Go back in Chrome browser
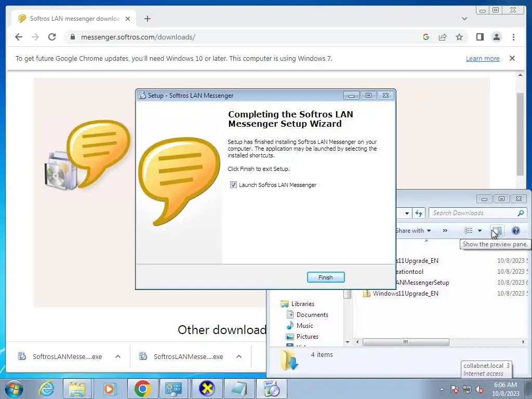Screen dimensions: 532x399 click(19, 37)
